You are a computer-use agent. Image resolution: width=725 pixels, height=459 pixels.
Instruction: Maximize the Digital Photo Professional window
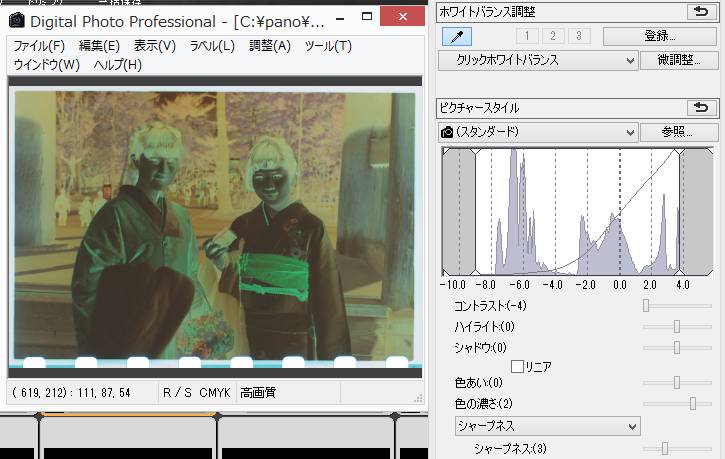367,17
